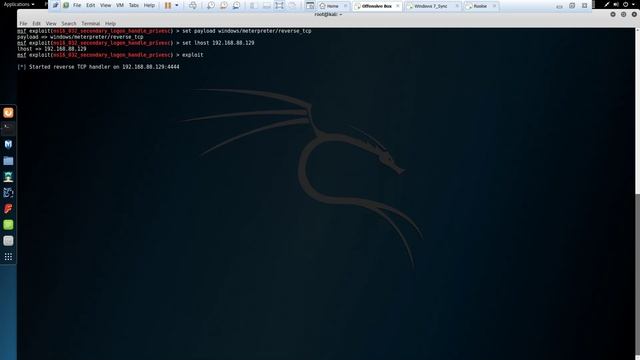Open terminal File menu

click(23, 24)
